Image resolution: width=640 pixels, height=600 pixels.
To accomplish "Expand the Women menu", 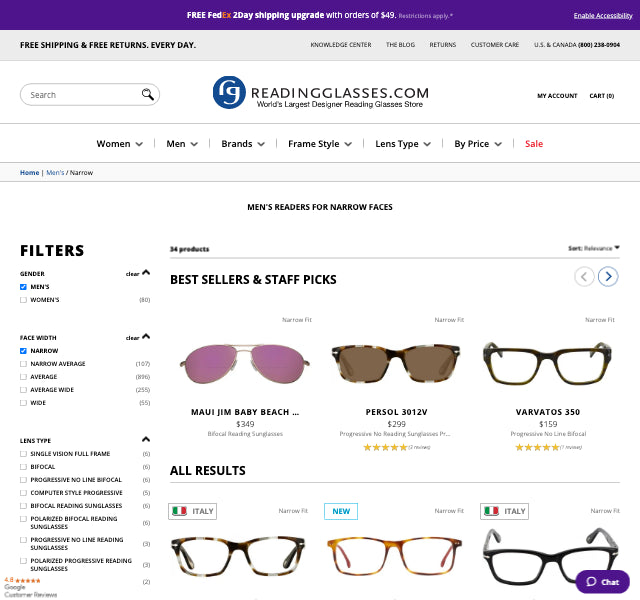I will click(x=120, y=144).
